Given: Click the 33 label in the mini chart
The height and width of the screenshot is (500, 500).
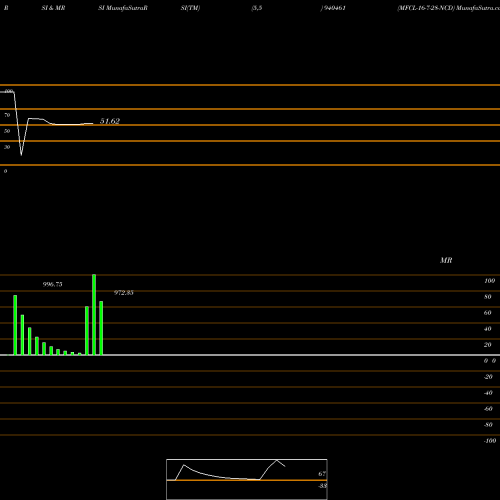Looking at the screenshot, I should tap(322, 486).
